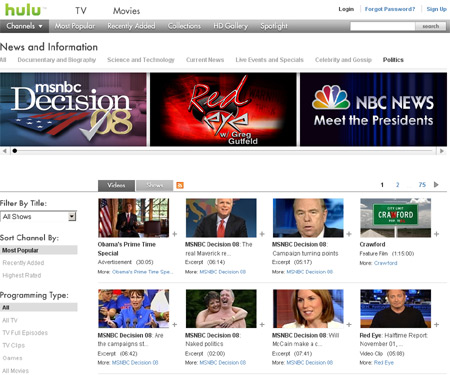450x375 pixels.
Task: Click plus next to The real Maverick video
Action: [x=262, y=234]
